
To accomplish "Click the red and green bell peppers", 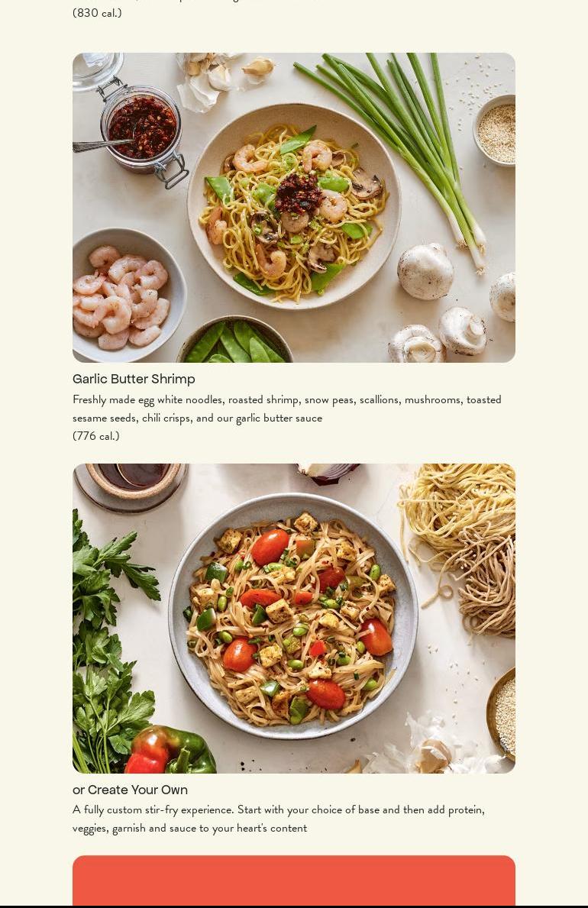I will tap(170, 751).
